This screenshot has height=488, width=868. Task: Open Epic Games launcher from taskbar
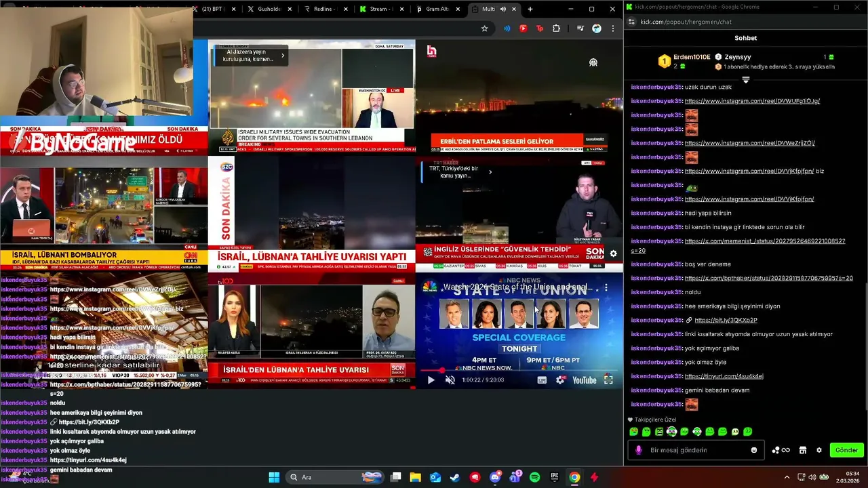click(x=555, y=477)
